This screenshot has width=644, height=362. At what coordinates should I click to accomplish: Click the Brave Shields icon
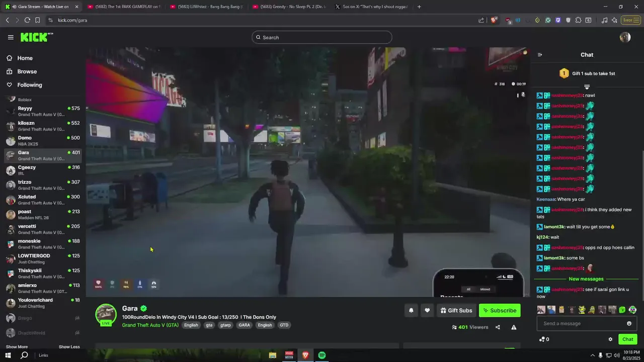tap(494, 20)
